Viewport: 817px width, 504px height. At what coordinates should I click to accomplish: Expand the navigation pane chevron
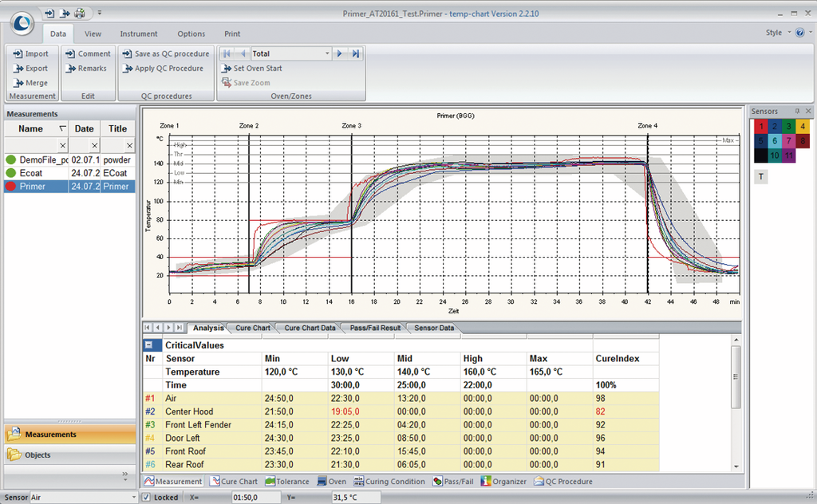pyautogui.click(x=125, y=475)
